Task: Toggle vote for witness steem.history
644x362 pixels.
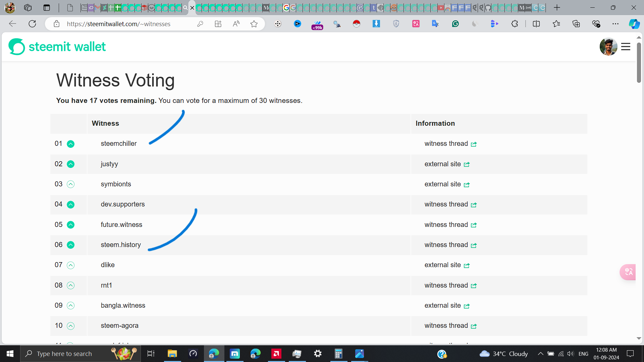Action: pyautogui.click(x=70, y=245)
